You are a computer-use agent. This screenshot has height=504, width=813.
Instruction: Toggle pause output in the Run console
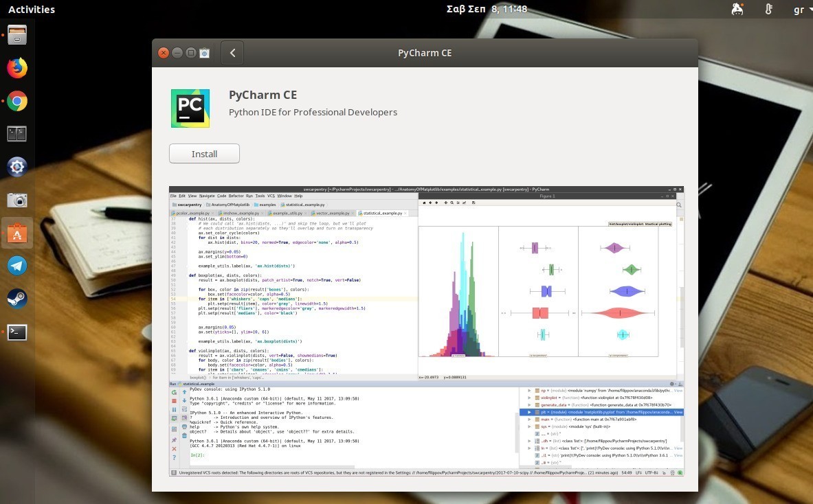173,408
